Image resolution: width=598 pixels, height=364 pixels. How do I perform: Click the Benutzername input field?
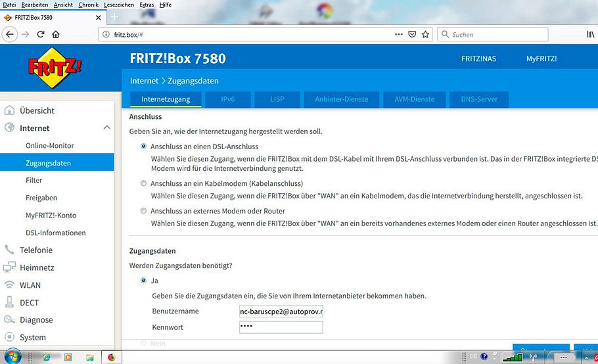[281, 311]
